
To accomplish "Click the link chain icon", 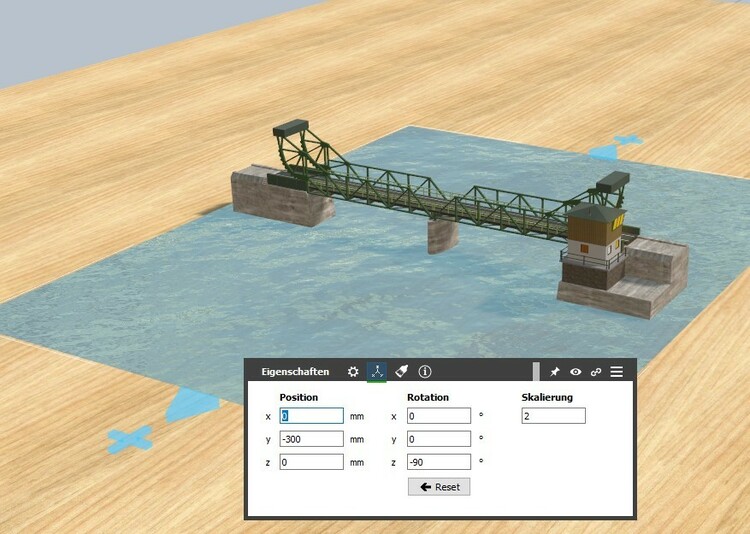I will pyautogui.click(x=596, y=372).
